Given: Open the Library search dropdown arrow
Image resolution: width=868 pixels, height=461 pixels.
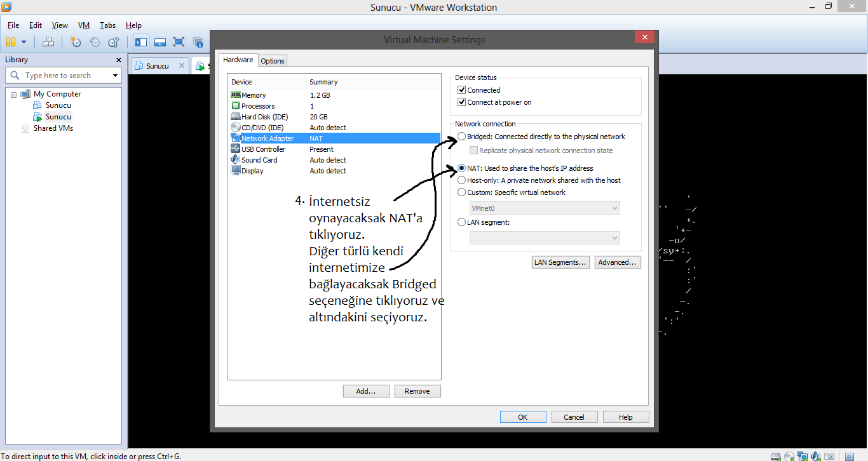Looking at the screenshot, I should [x=115, y=76].
